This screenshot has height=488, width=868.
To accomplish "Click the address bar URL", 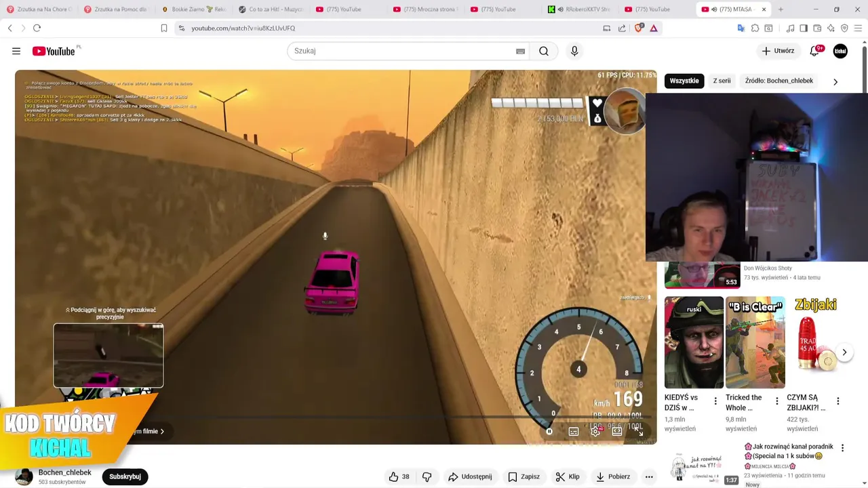I will pyautogui.click(x=243, y=28).
